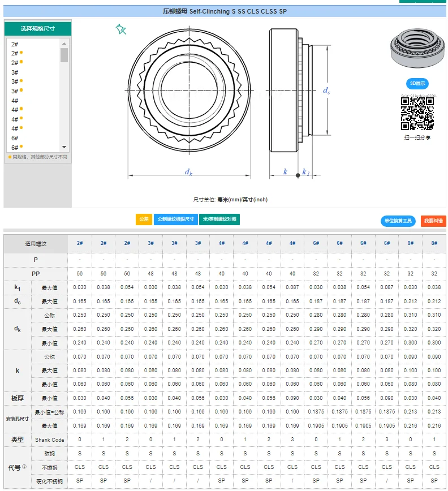The height and width of the screenshot is (491, 448).
Task: Choose the undotted 4# entry in size list
Action: [x=15, y=101]
